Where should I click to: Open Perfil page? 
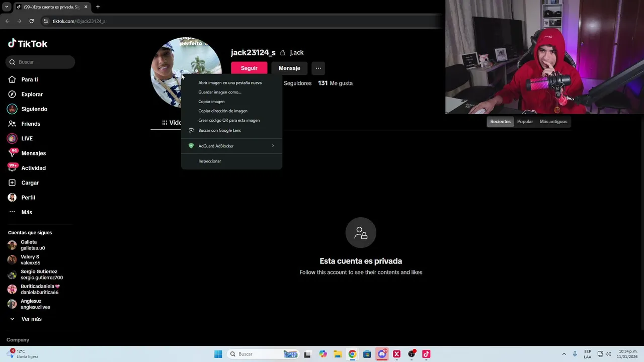click(x=22, y=198)
